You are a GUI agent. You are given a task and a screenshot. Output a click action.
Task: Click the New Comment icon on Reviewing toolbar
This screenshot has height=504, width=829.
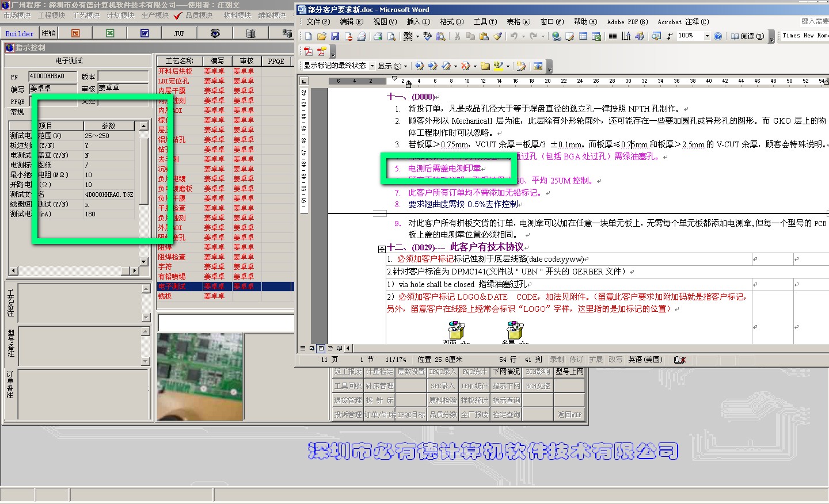[485, 66]
